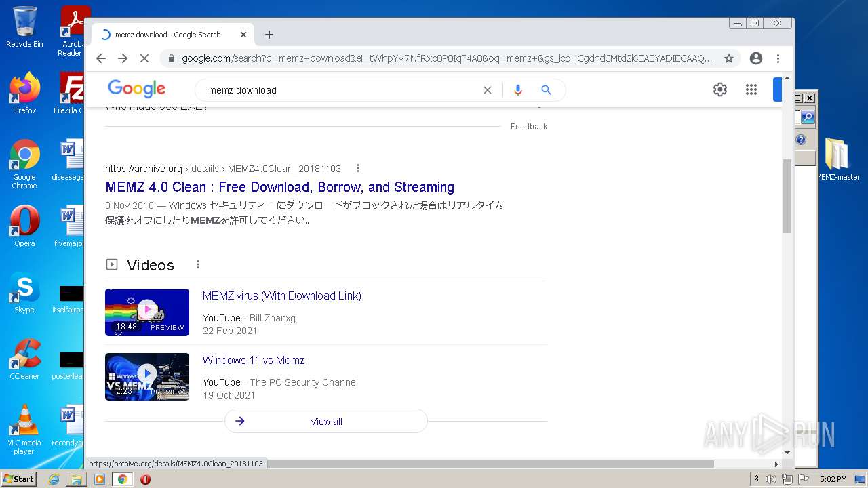Screen dimensions: 868x488
Task: Open Chrome's three-dot menu
Action: pos(778,58)
